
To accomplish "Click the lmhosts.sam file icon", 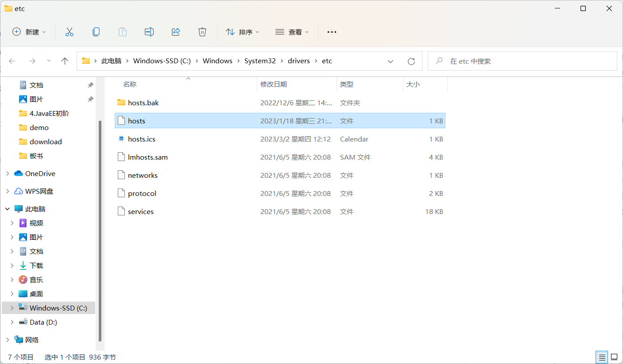I will pyautogui.click(x=121, y=157).
